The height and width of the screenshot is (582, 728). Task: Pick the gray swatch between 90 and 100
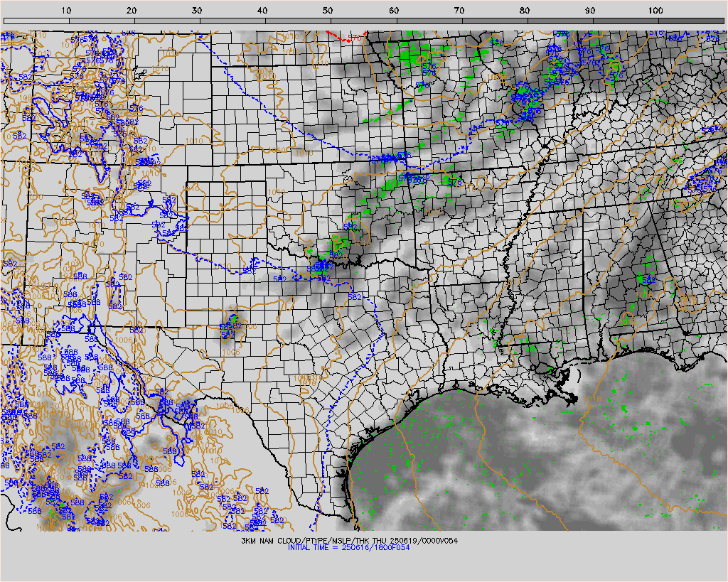coord(626,21)
